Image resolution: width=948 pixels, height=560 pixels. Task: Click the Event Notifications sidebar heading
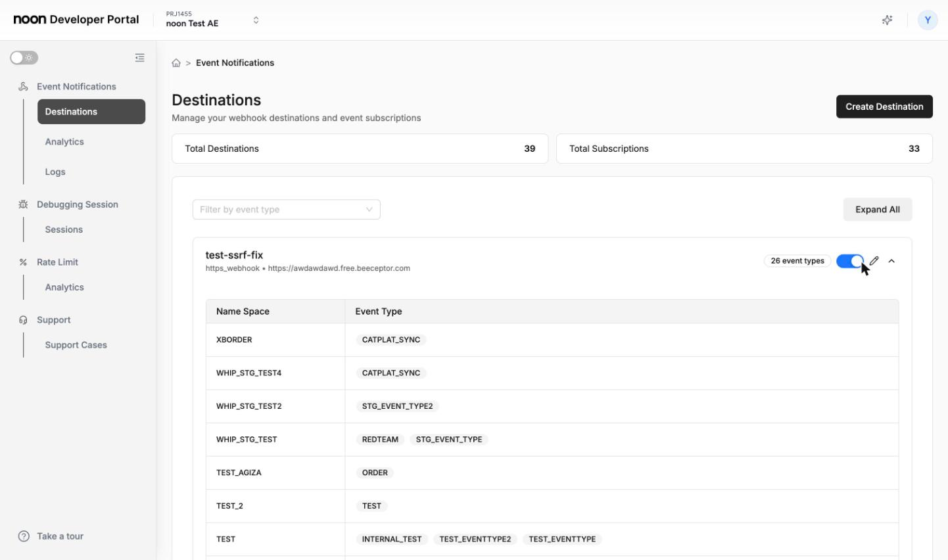(76, 87)
